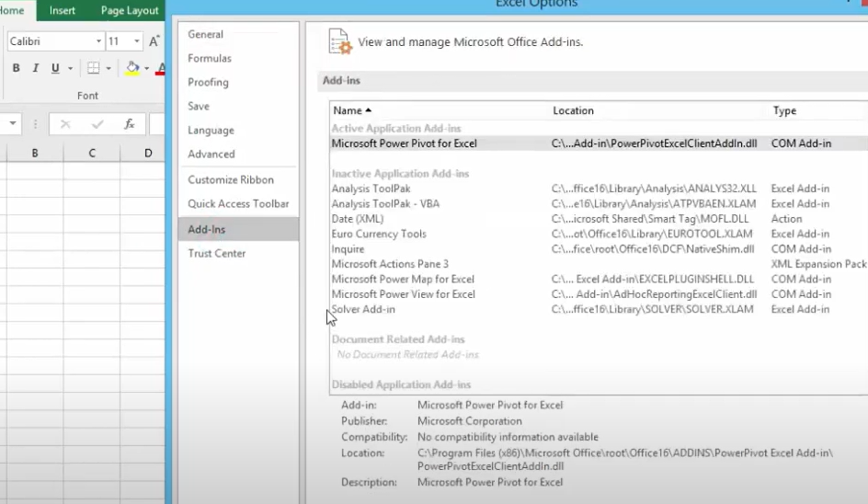This screenshot has width=868, height=504.
Task: Switch to the Page Layout ribbon tab
Action: tap(130, 10)
